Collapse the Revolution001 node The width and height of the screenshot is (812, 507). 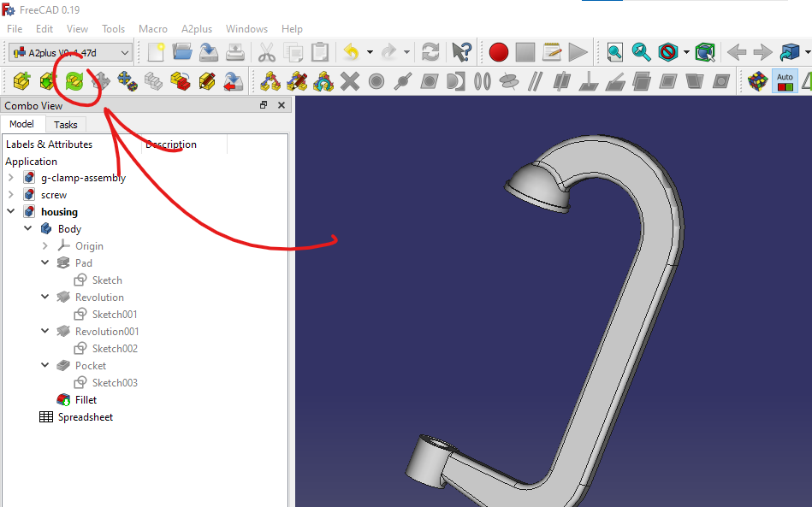(45, 331)
